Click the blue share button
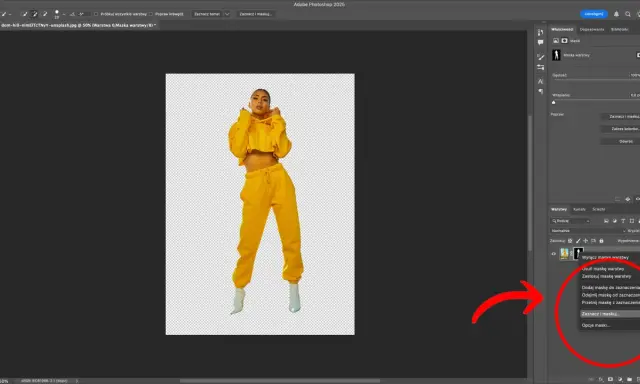Viewport: 640px width, 384px height. click(593, 14)
